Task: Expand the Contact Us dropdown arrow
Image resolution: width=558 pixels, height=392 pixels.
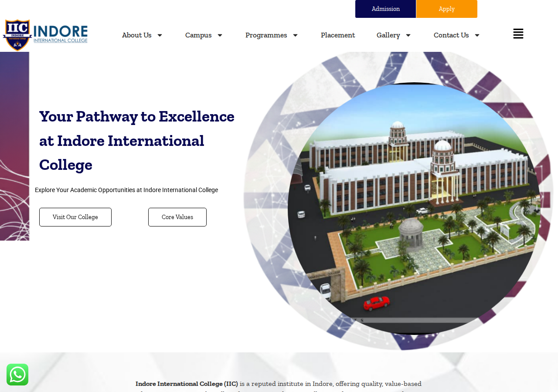Action: pos(477,35)
